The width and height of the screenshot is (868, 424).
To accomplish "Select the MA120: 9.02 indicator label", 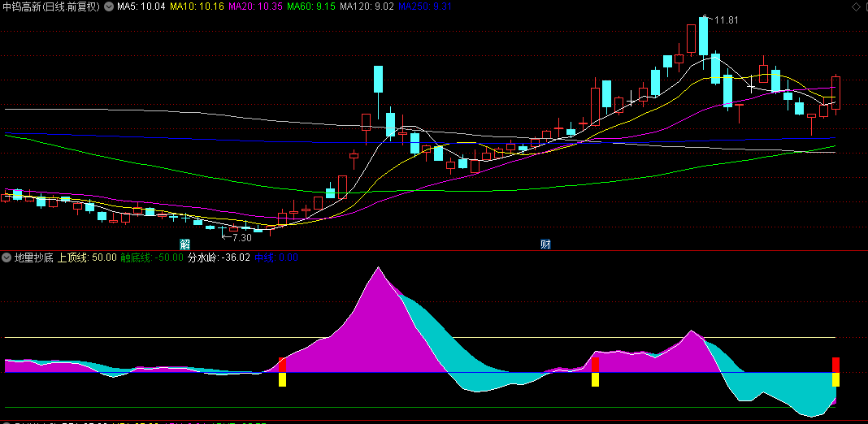I will 367,6.
